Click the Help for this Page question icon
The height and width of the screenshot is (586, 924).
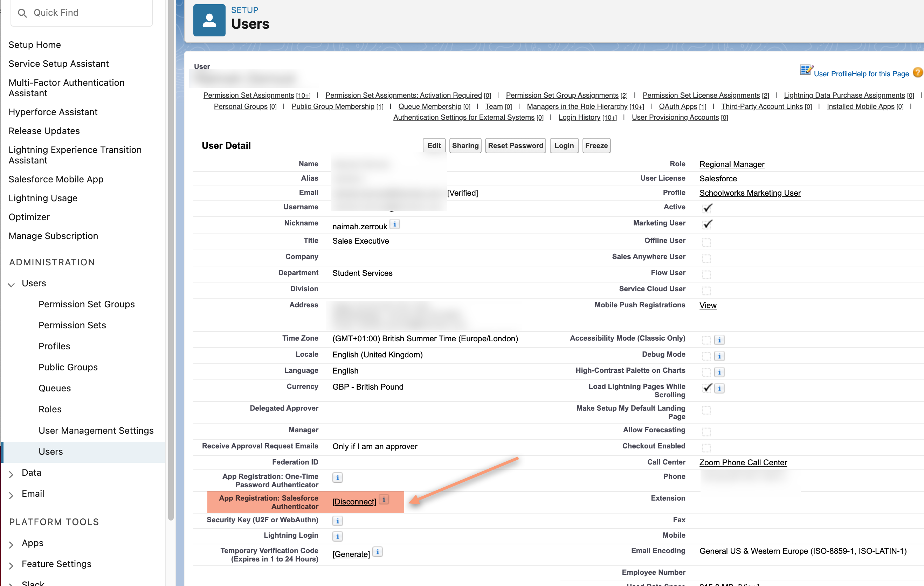[x=917, y=72]
